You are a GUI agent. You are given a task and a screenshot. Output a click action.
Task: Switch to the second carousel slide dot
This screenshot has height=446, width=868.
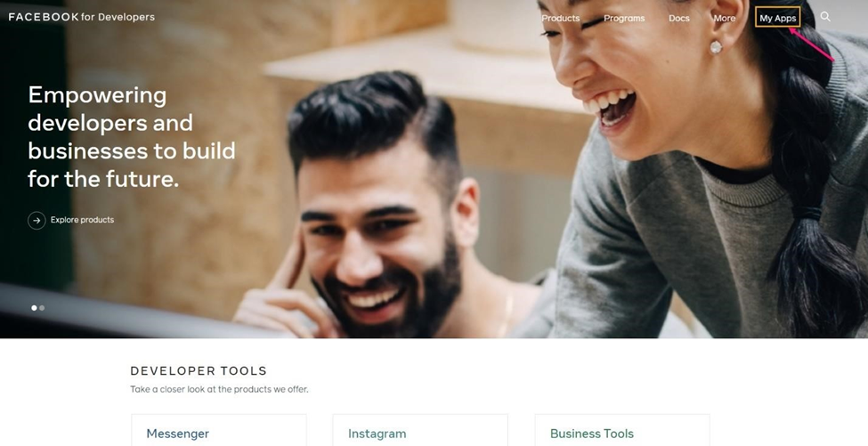click(x=42, y=308)
